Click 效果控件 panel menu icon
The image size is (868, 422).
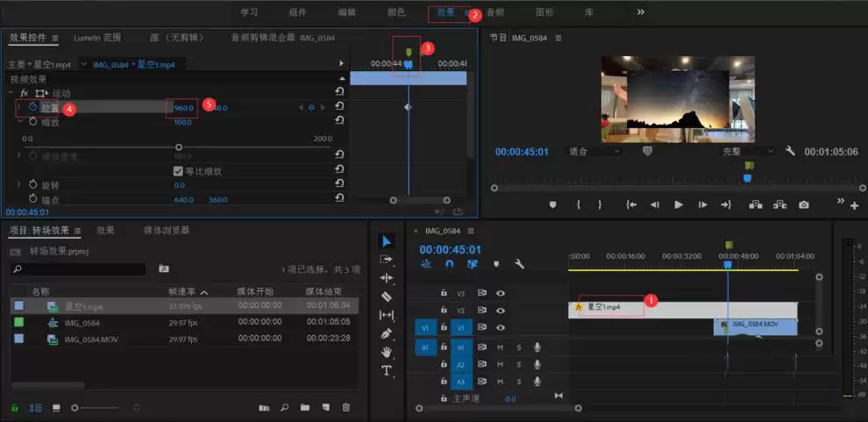pyautogui.click(x=55, y=39)
